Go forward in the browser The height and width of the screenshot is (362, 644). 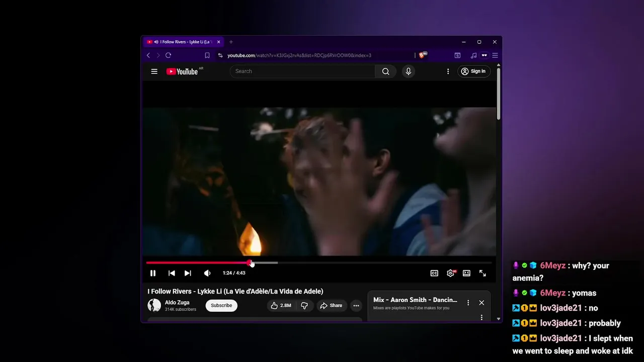[x=158, y=55]
